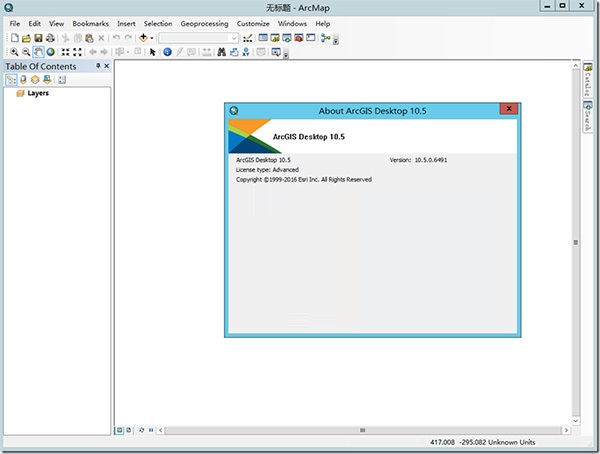Toggle List By Source view
This screenshot has width=600, height=454.
click(x=23, y=80)
